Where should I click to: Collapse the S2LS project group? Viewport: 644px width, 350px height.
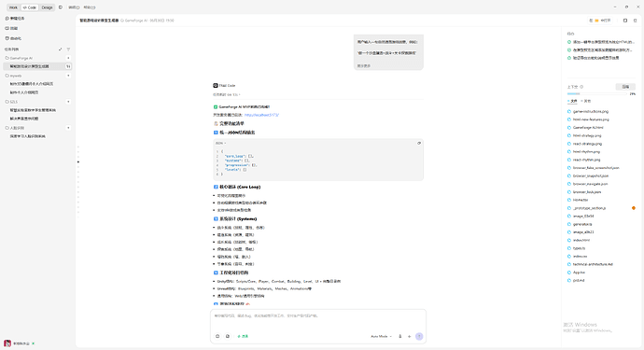click(x=68, y=102)
